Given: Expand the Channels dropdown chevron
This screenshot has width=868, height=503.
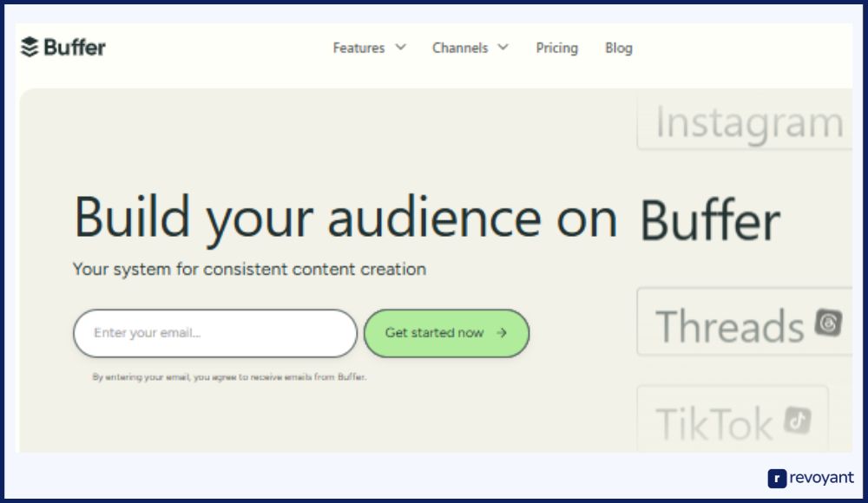Looking at the screenshot, I should 503,48.
